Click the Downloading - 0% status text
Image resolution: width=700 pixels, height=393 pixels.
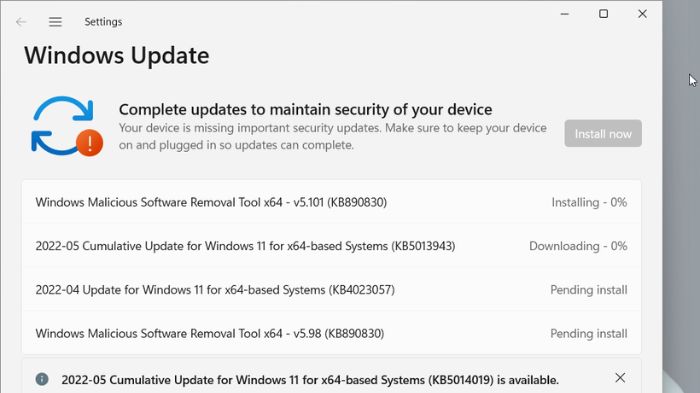578,246
